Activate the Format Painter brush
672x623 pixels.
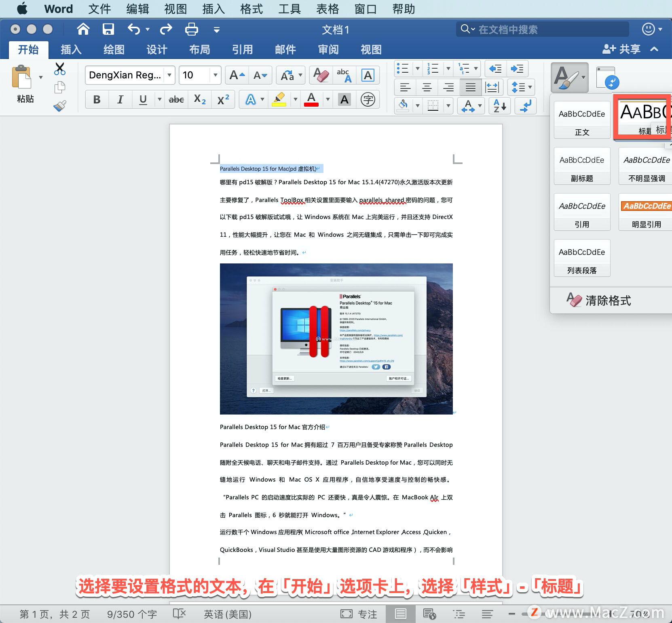point(60,106)
